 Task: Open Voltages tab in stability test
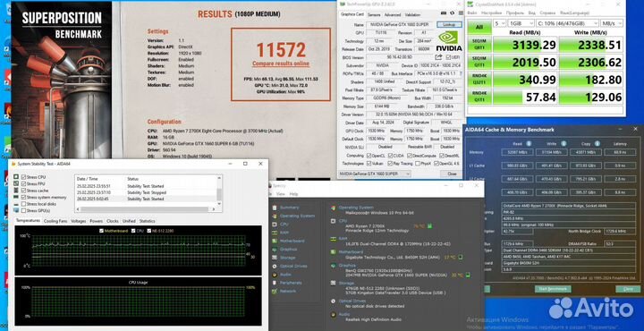click(79, 221)
